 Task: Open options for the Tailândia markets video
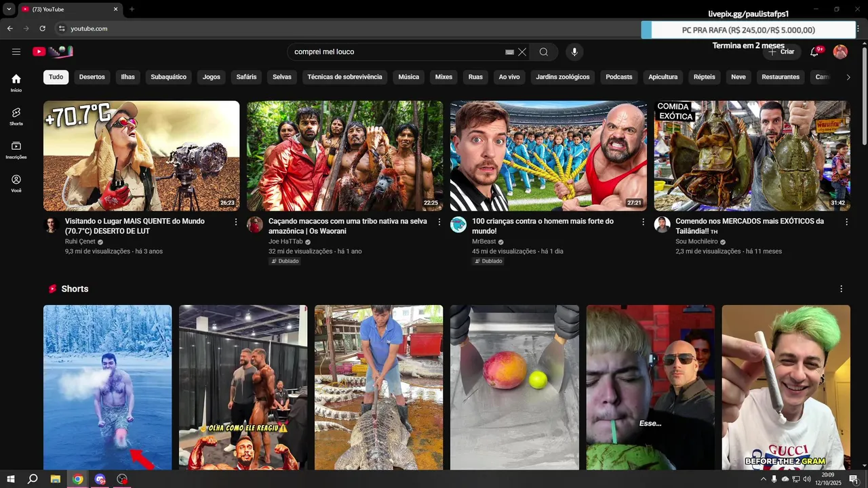pos(846,222)
